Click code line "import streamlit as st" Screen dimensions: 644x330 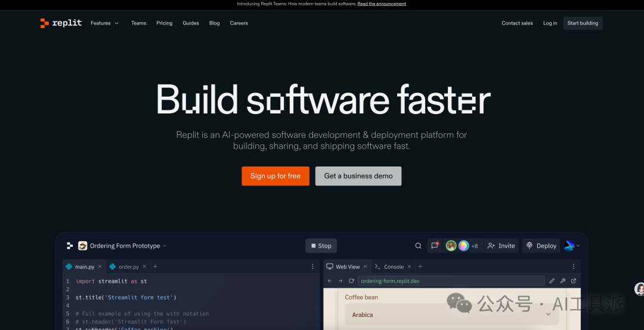112,281
